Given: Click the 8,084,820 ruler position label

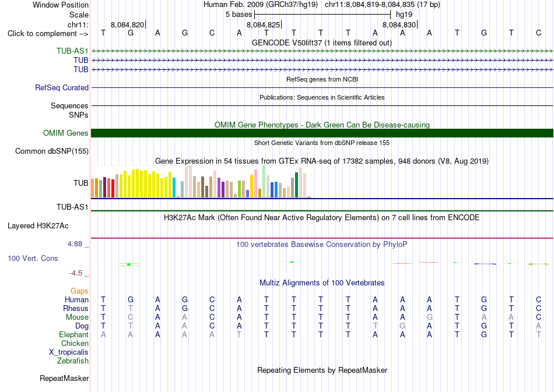Looking at the screenshot, I should [x=127, y=24].
